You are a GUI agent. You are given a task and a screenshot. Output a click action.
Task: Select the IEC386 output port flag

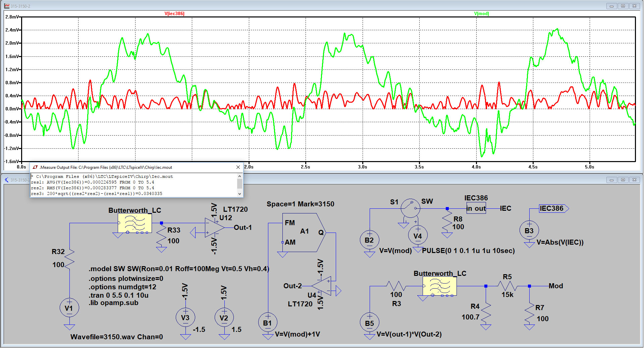point(554,208)
